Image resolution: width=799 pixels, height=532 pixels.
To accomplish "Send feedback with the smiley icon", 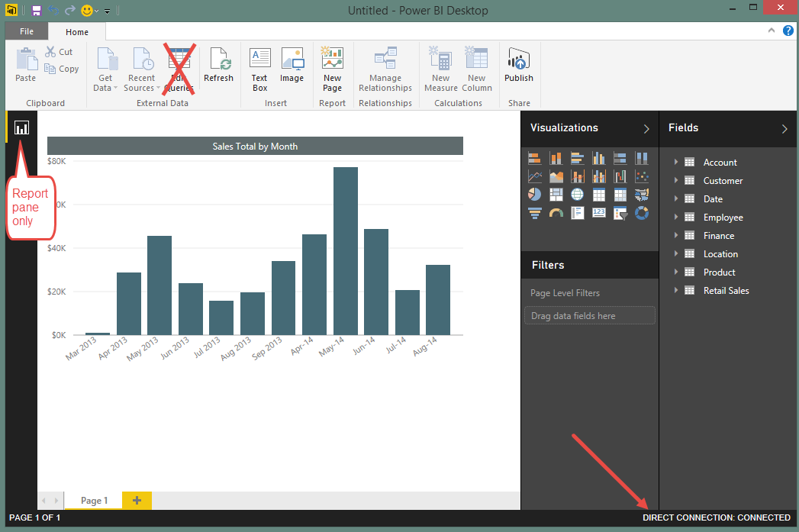I will 87,10.
